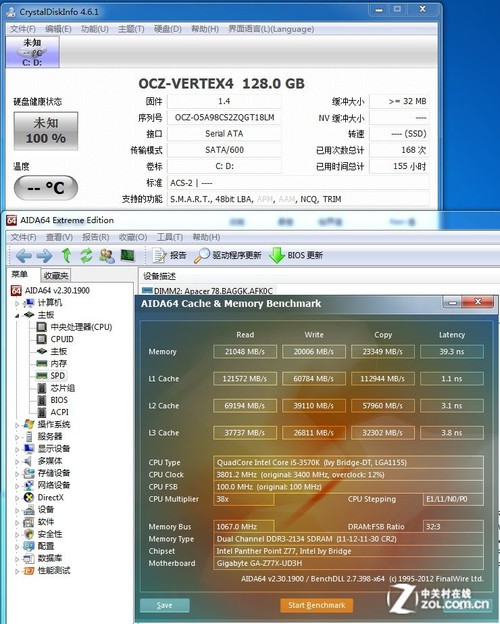Click the 多媒体 speaker tree icon
The height and width of the screenshot is (624, 500).
pyautogui.click(x=29, y=461)
